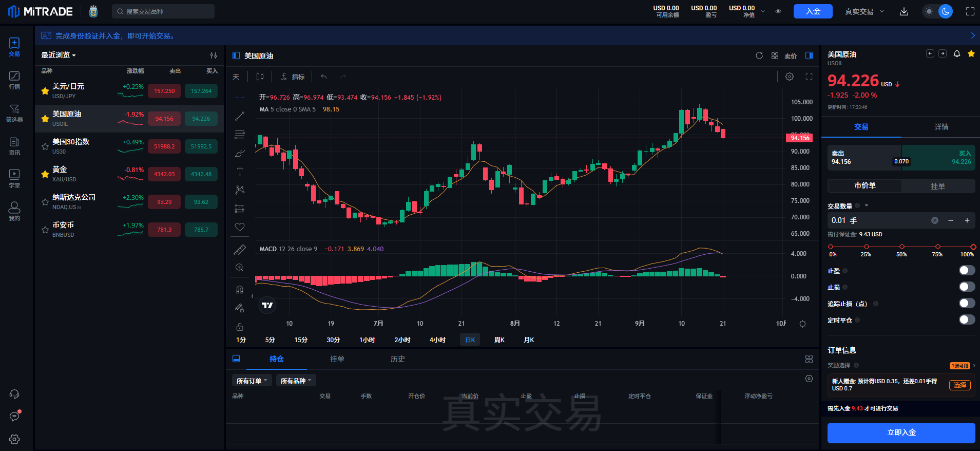The width and height of the screenshot is (980, 451).
Task: Open the All Orders filter dropdown
Action: point(252,381)
